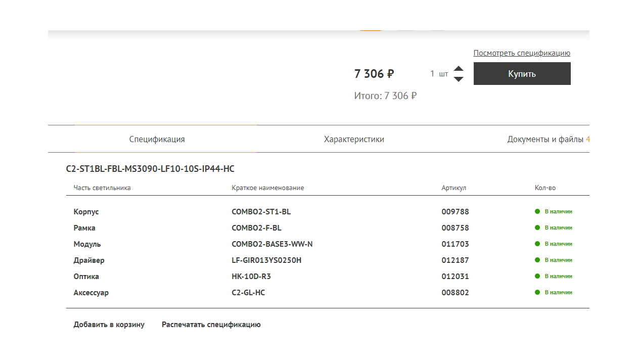
Task: Select article number 012187
Action: click(456, 260)
